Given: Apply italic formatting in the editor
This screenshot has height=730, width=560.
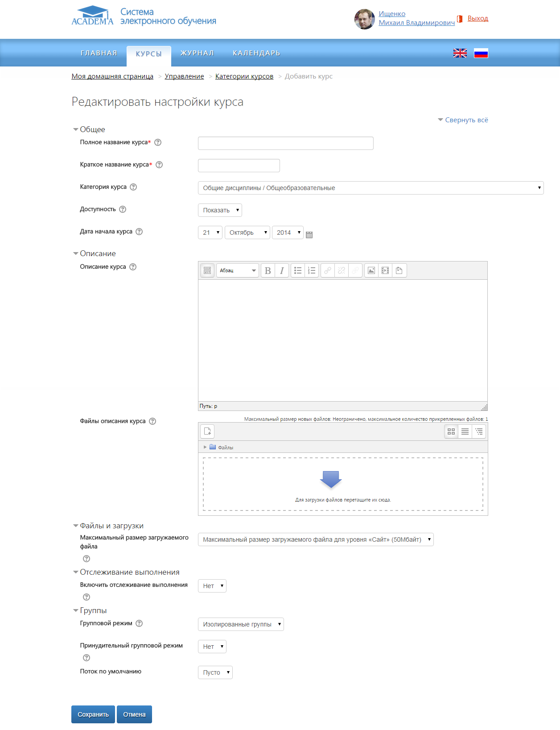Looking at the screenshot, I should click(x=282, y=270).
